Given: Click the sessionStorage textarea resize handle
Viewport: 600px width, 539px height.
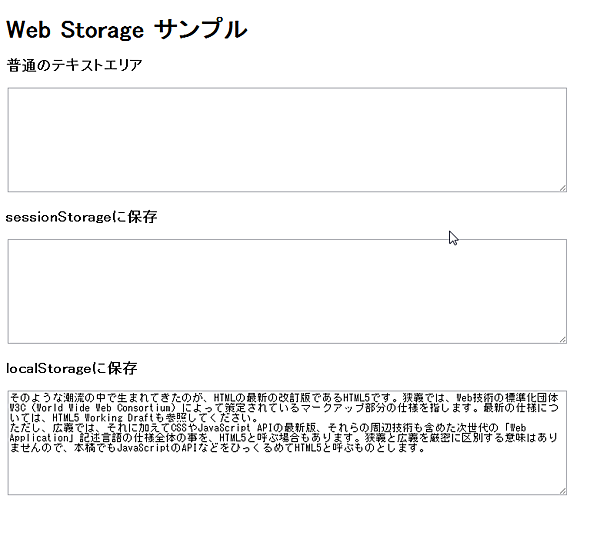Looking at the screenshot, I should tap(562, 339).
